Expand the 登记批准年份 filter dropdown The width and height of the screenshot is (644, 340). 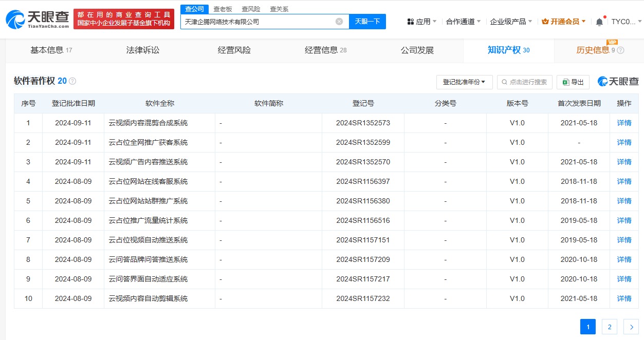(x=464, y=82)
